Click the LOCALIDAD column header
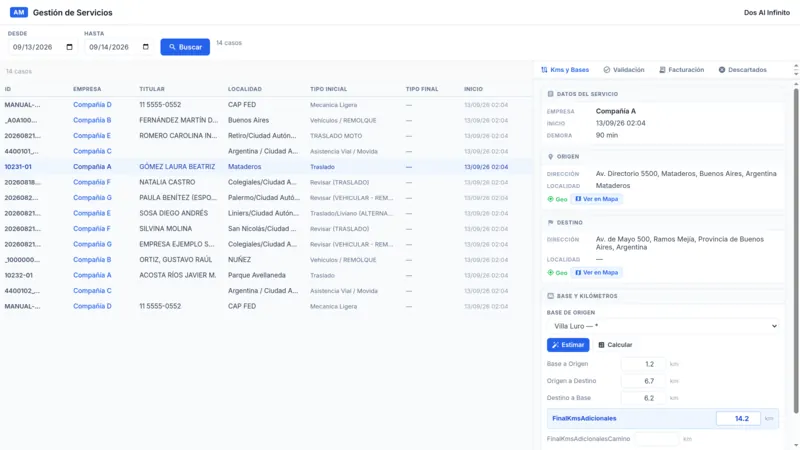The height and width of the screenshot is (450, 800). click(244, 89)
